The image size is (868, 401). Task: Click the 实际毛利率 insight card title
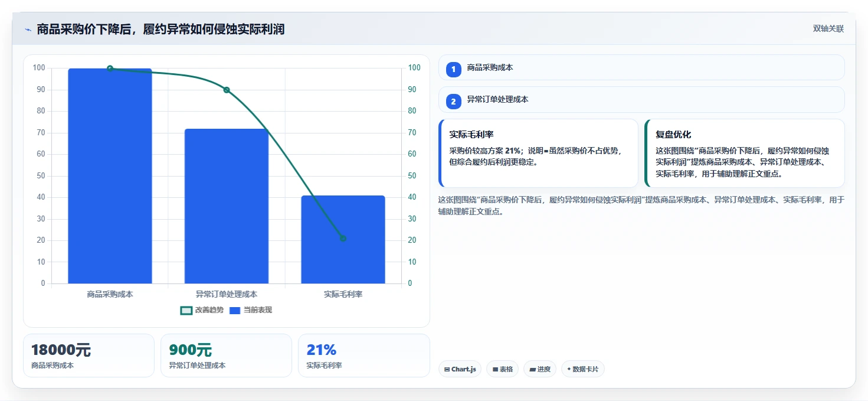pyautogui.click(x=471, y=135)
